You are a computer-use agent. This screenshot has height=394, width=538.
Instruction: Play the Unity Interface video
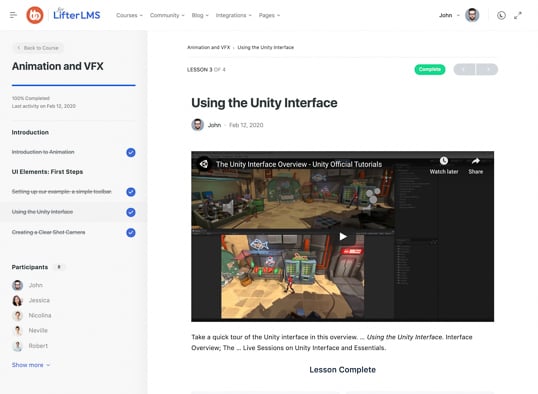343,236
